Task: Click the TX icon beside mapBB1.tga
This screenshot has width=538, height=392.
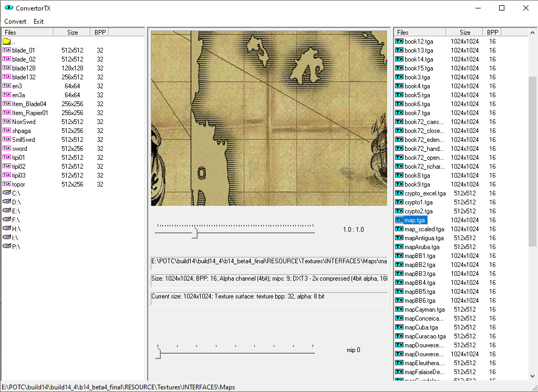Action: 399,255
